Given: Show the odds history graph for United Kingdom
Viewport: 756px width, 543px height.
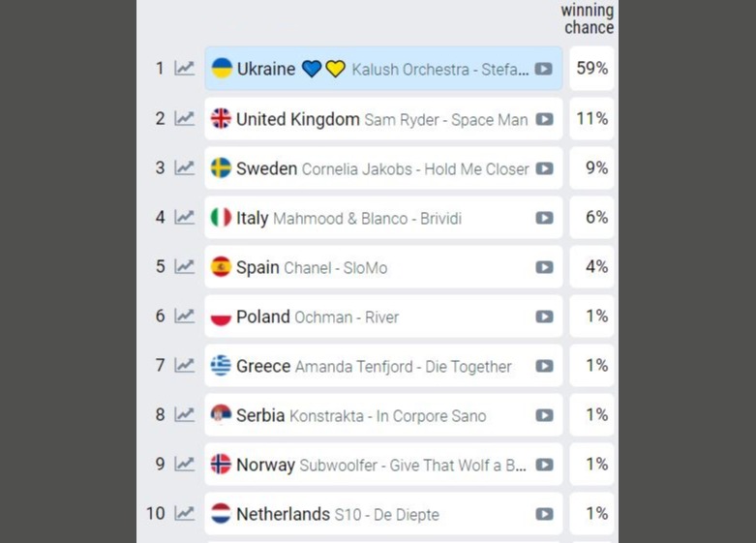Looking at the screenshot, I should 184,118.
